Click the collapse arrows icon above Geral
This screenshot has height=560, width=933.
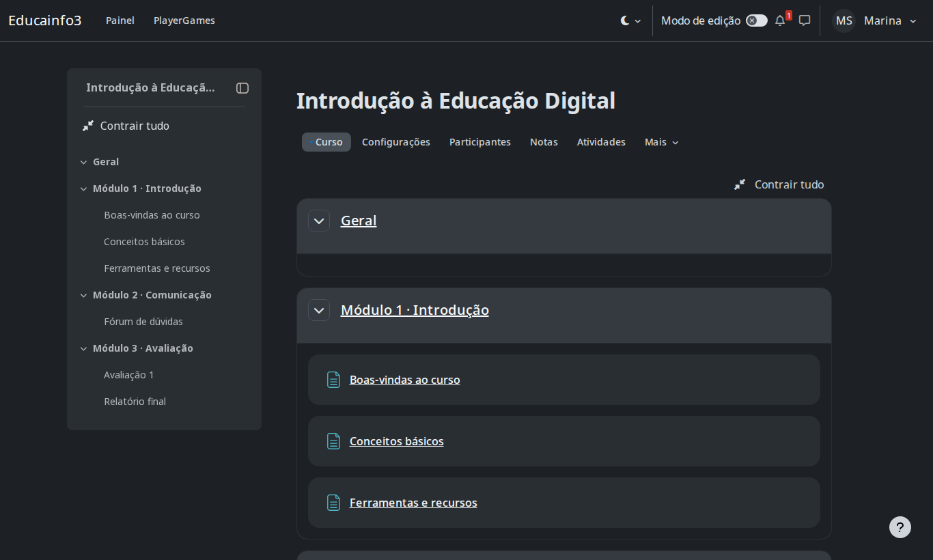[740, 184]
